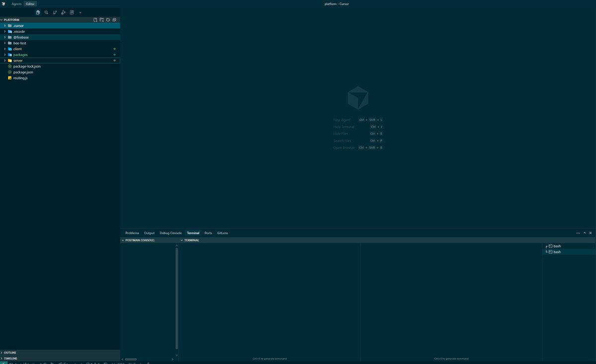
Task: Collapse all folders in Explorer
Action: coord(114,20)
